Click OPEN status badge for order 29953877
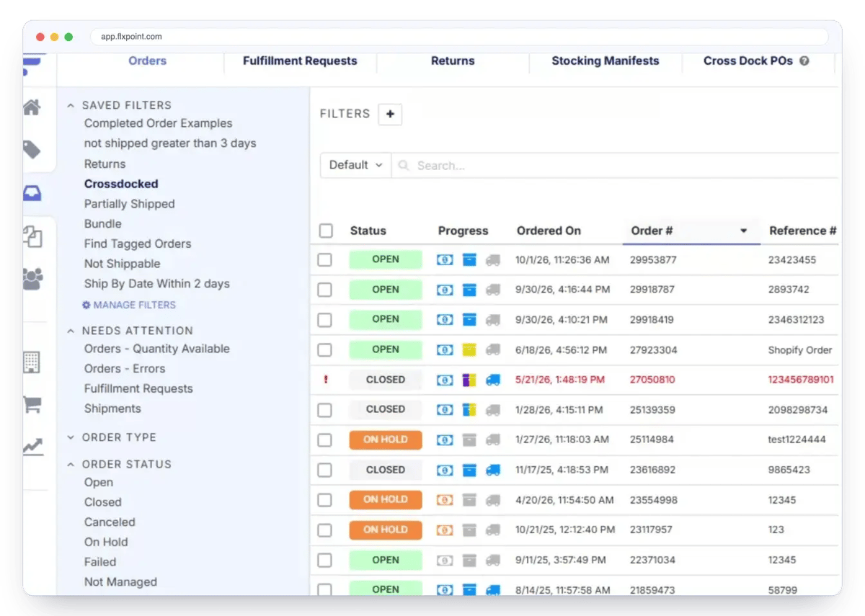Screen dimensions: 865x616 click(x=386, y=260)
